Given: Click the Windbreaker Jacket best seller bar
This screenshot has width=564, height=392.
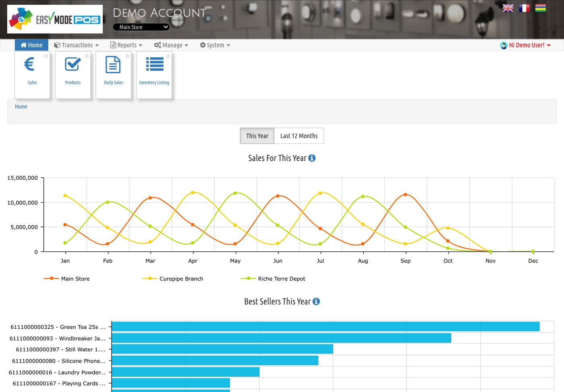Looking at the screenshot, I should (x=281, y=338).
